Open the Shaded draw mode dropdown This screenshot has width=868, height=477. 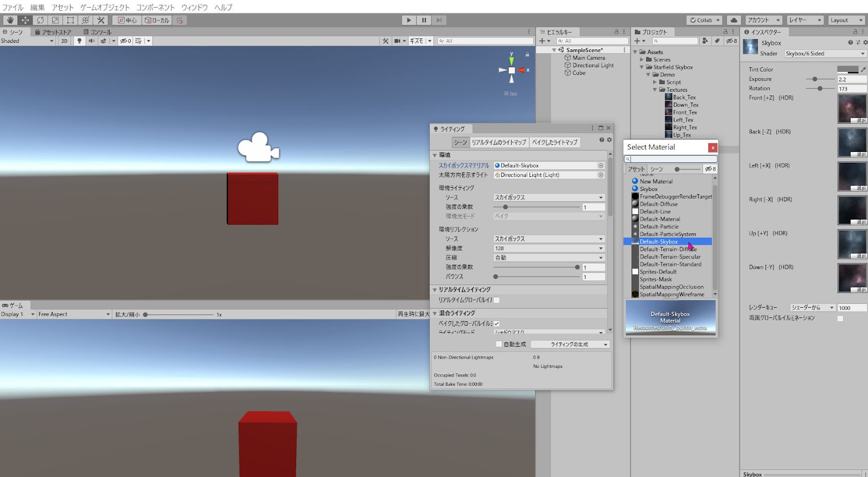pos(27,41)
